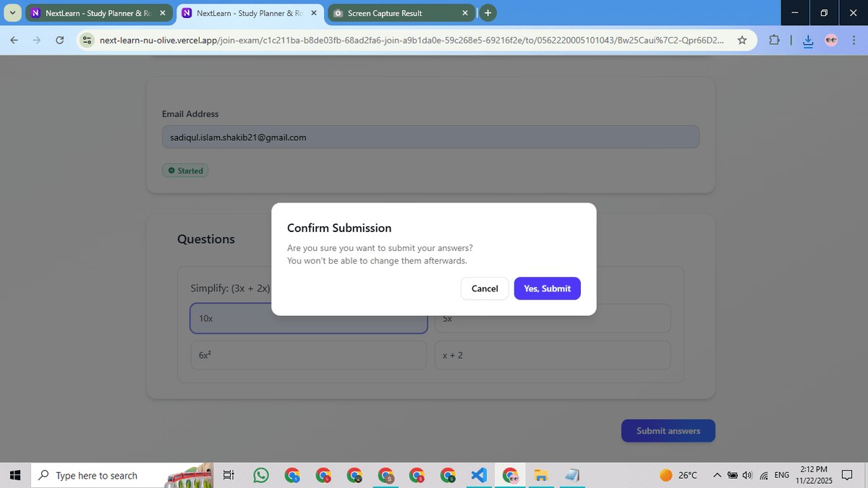This screenshot has width=868, height=488.
Task: Expand hidden system tray icons
Action: tap(717, 475)
